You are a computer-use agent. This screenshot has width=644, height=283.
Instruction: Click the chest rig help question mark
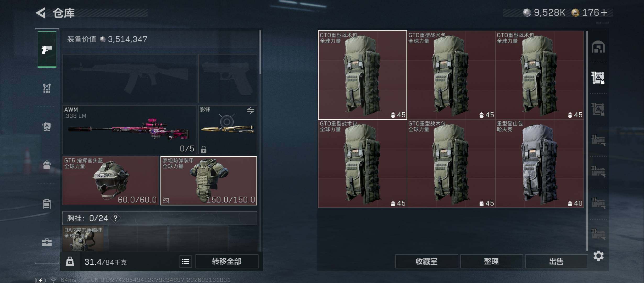115,218
